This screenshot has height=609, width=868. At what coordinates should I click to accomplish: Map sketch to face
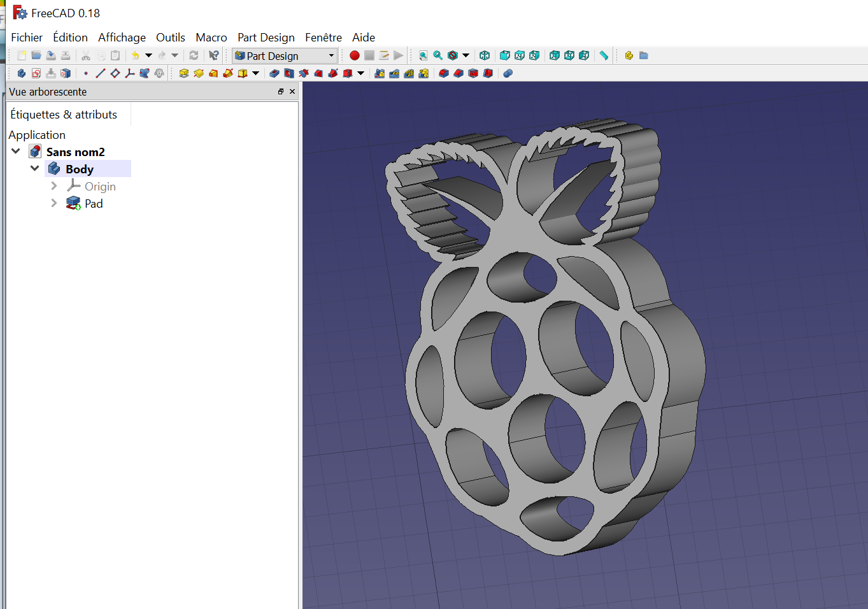(66, 73)
